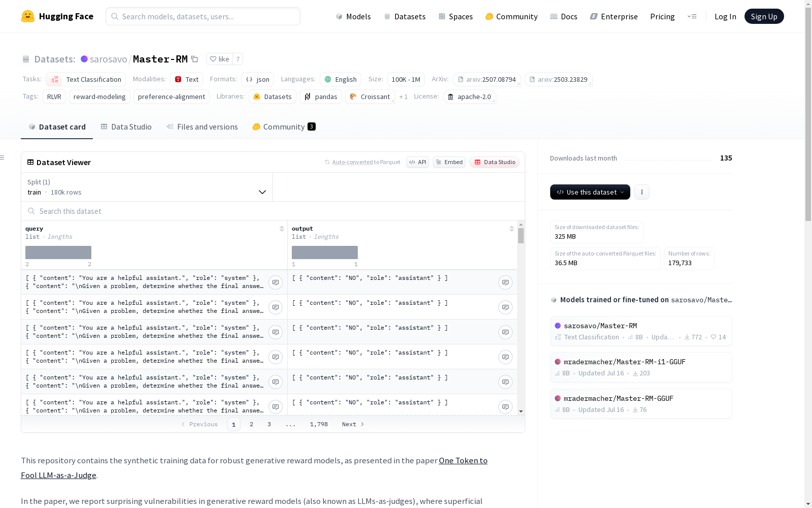Select the Dataset card tab
This screenshot has width=812, height=508.
pos(57,126)
